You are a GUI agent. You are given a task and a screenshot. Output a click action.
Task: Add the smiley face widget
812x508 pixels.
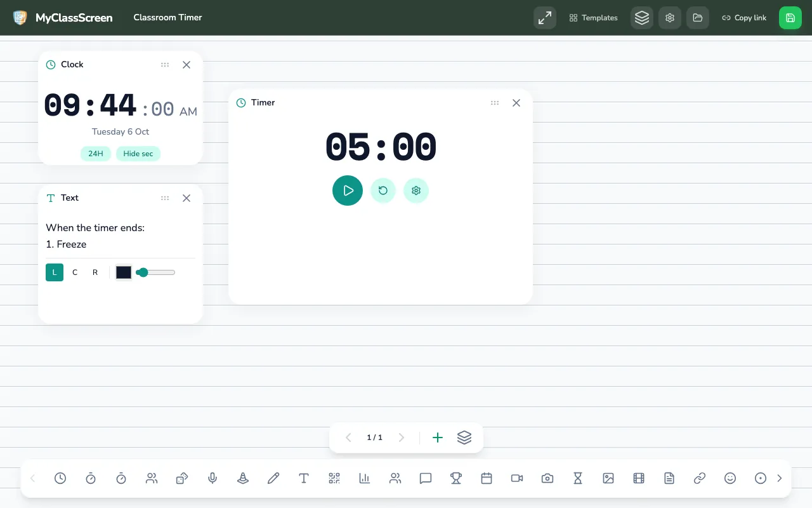[x=730, y=478]
